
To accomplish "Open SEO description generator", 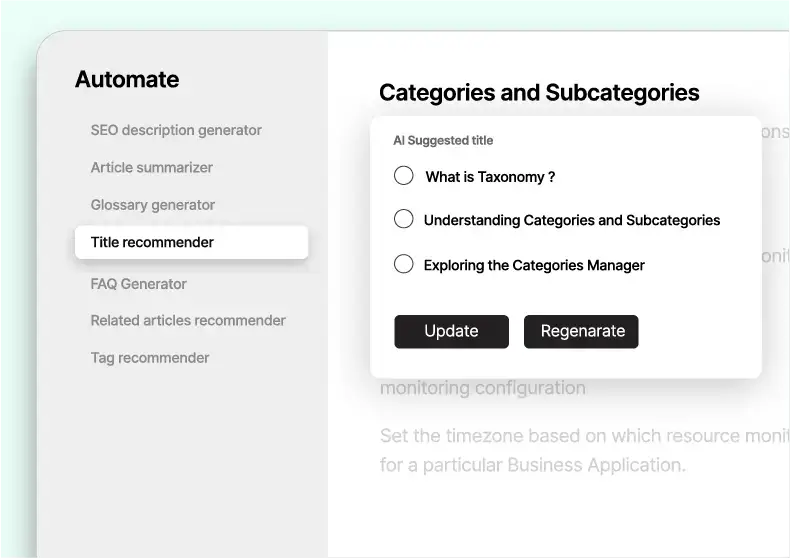I will tap(176, 130).
